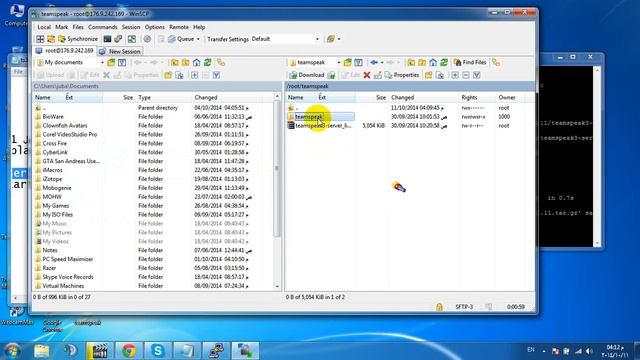This screenshot has height=360, width=640.
Task: Refresh the remote panel
Action: (444, 62)
